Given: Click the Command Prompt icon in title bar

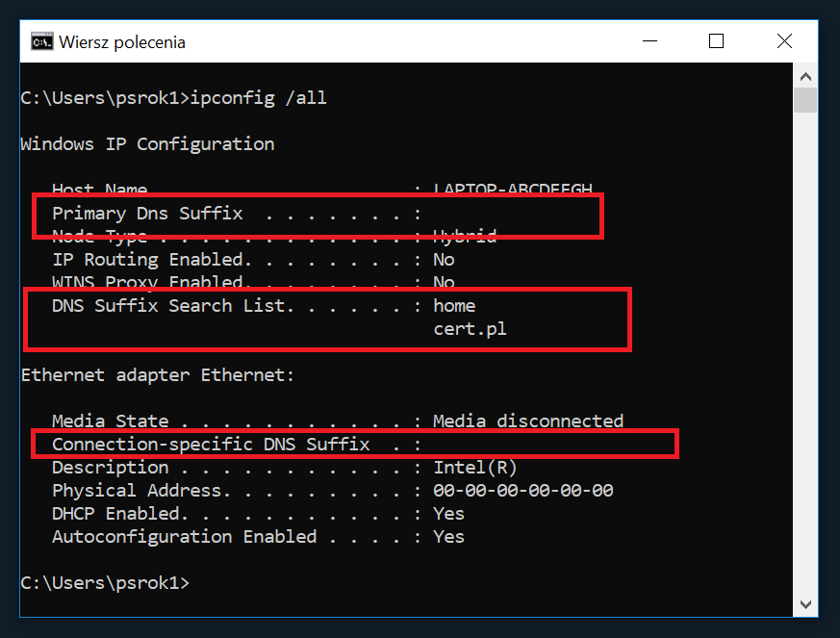Looking at the screenshot, I should point(41,41).
